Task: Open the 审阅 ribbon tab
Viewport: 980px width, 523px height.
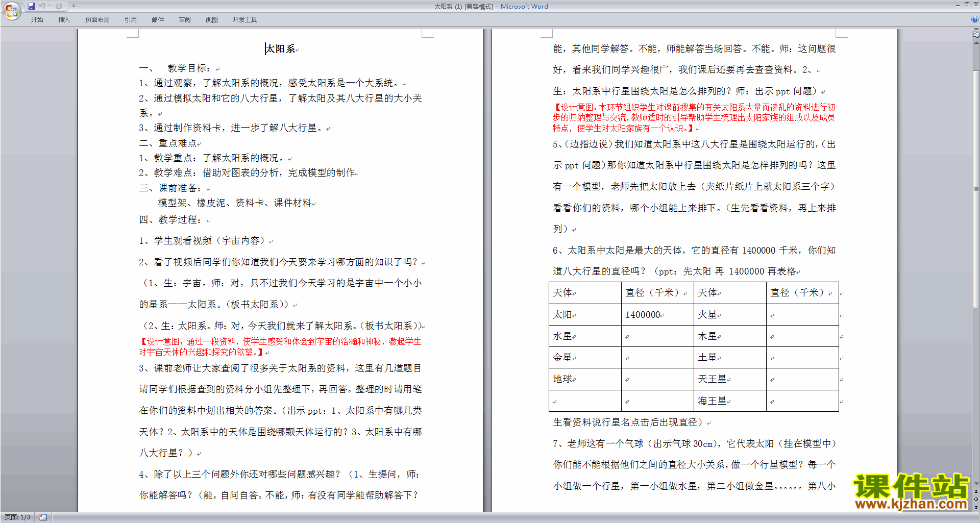Action: point(185,19)
